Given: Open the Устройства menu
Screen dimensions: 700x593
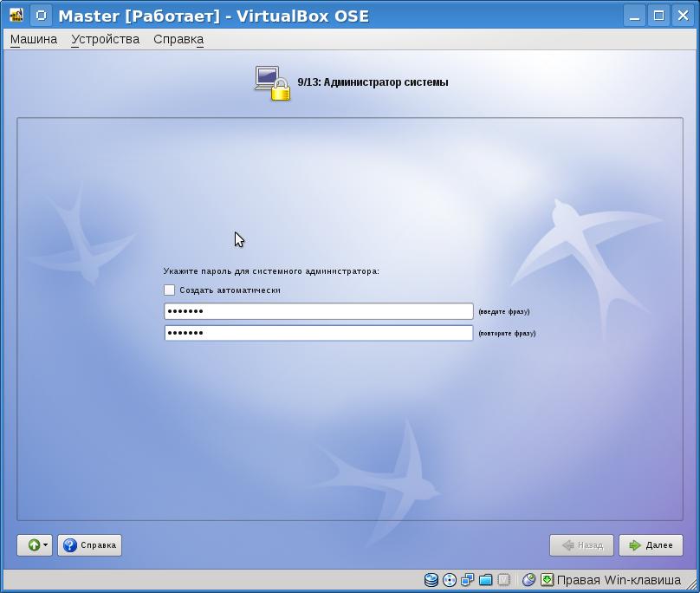Looking at the screenshot, I should (x=105, y=39).
